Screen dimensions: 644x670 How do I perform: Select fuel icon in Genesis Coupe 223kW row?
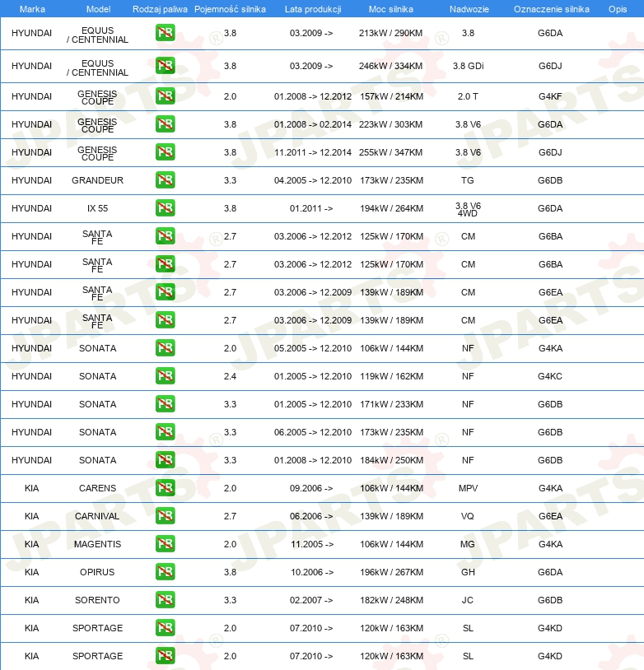click(x=165, y=124)
